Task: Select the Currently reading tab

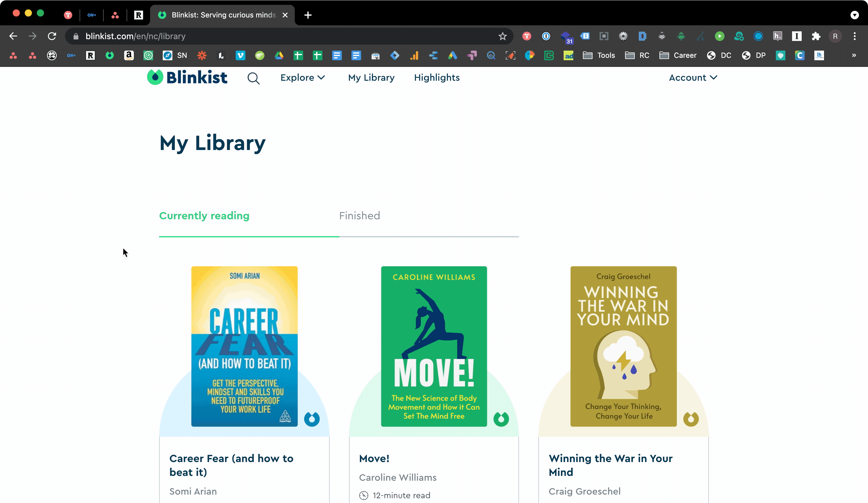Action: pyautogui.click(x=204, y=216)
